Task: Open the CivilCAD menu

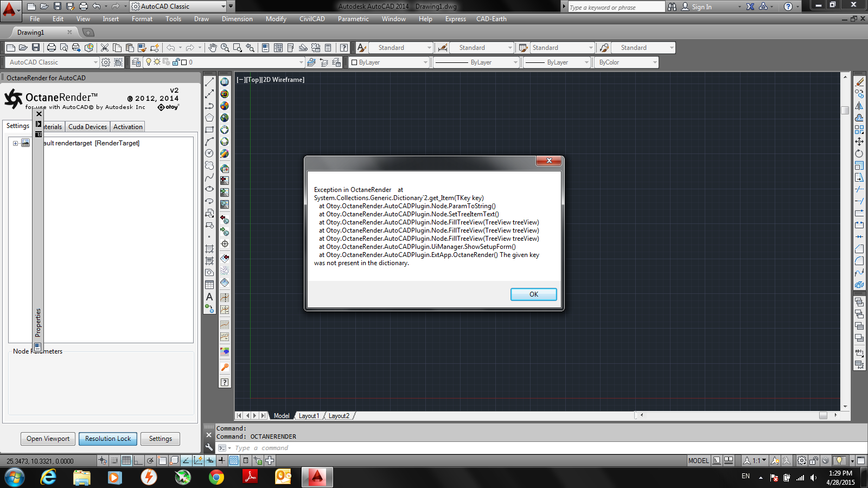Action: pos(312,19)
